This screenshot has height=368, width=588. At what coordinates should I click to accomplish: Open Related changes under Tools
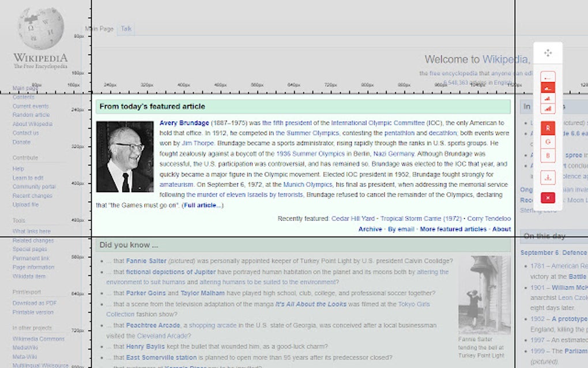click(33, 241)
